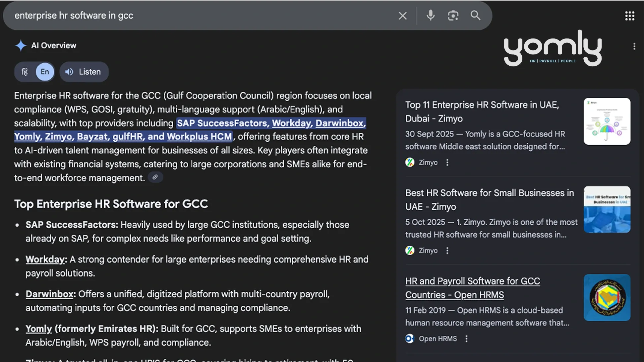This screenshot has height=362, width=644.
Task: Open the Darwinbox bullet list link
Action: point(50,294)
